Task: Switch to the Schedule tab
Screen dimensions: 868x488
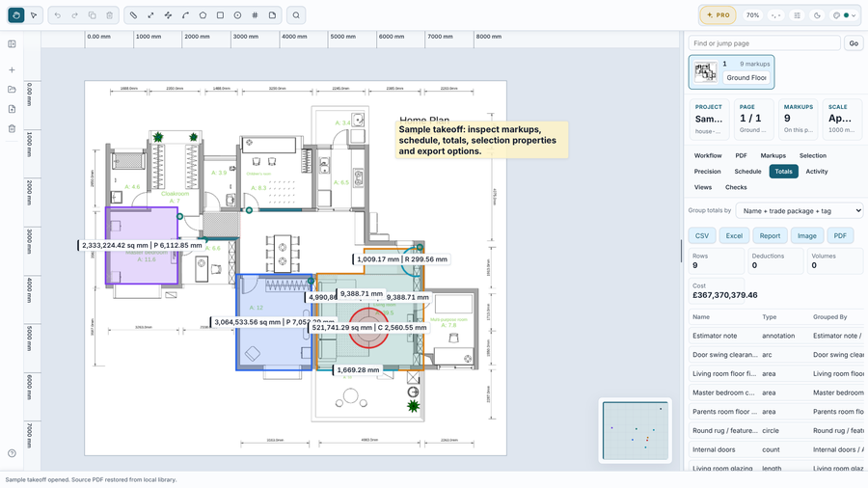Action: click(747, 172)
